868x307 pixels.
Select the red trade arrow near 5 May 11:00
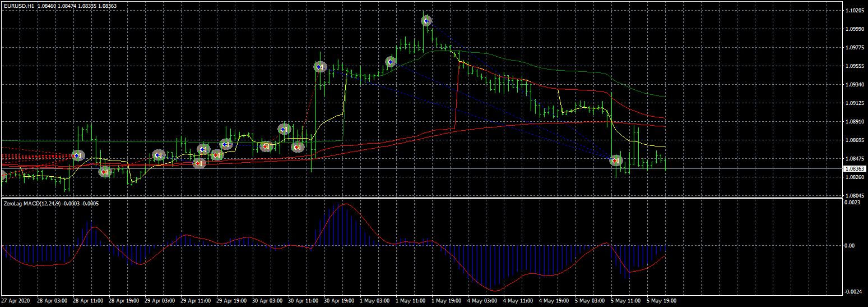(x=616, y=161)
